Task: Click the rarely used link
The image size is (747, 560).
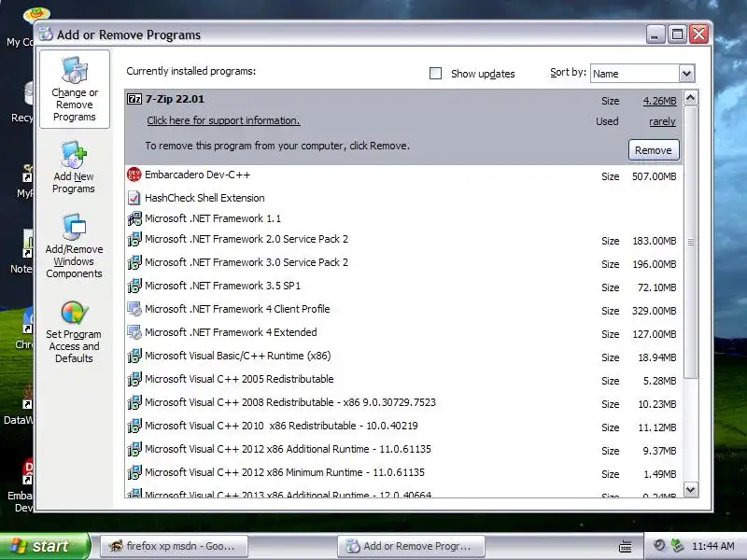Action: (662, 121)
